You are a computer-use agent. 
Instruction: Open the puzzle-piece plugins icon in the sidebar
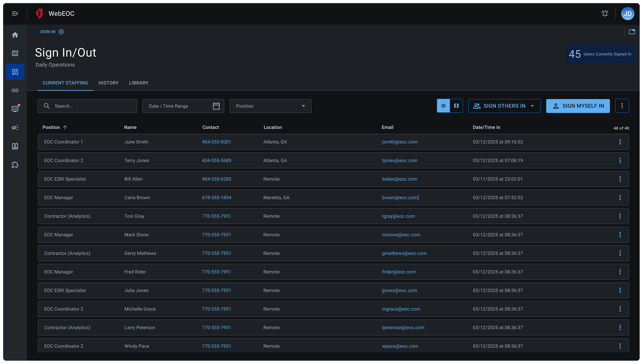click(15, 165)
